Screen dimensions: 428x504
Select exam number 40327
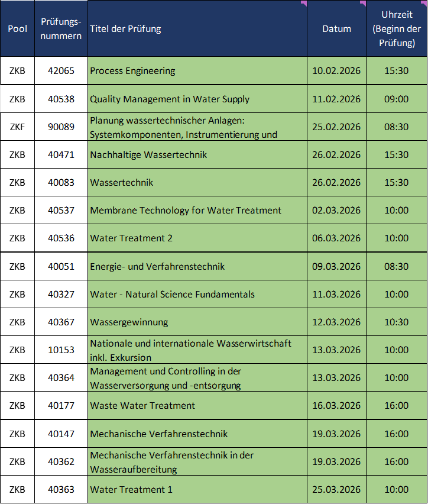click(61, 294)
